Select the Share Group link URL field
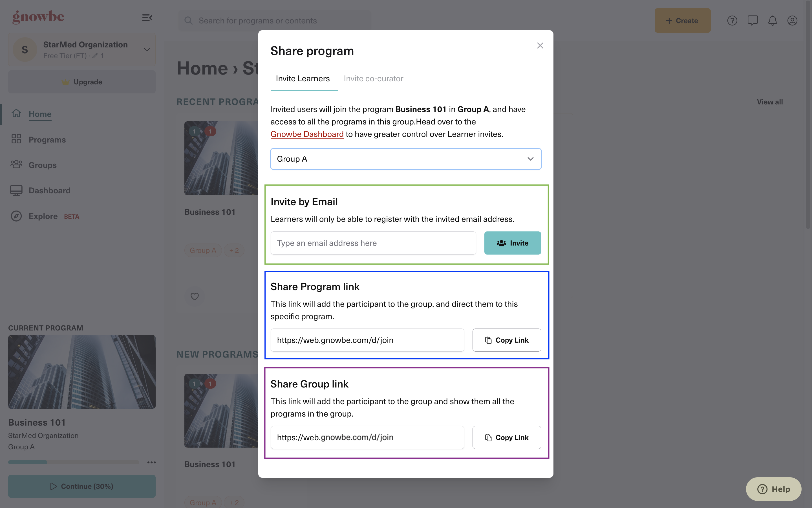The height and width of the screenshot is (508, 812). tap(367, 437)
